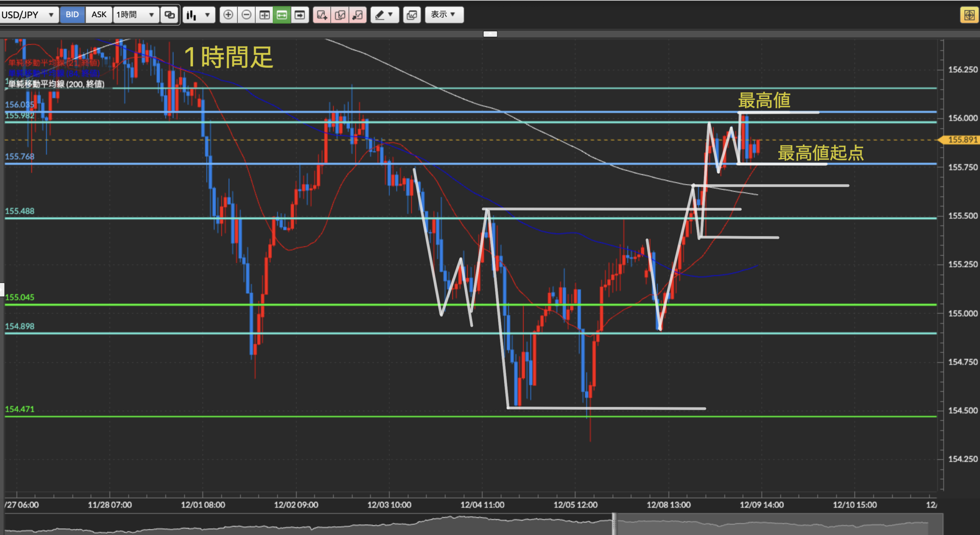Click the collapse panel handle below toolbar

click(490, 34)
